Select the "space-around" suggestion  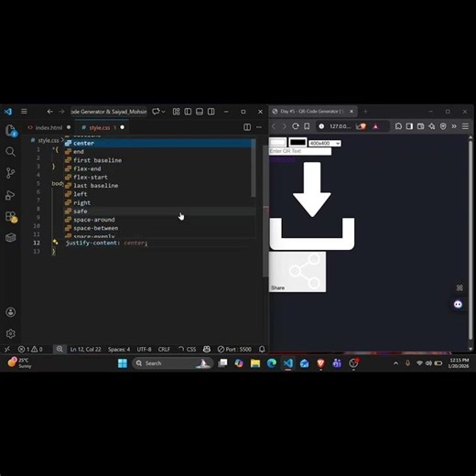[x=158, y=220]
